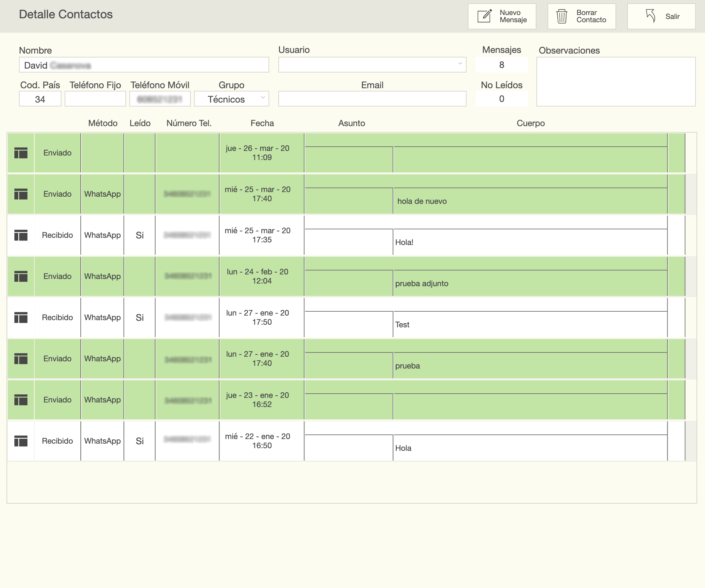
Task: Open detail icon for 24 feb 12:04 message
Action: click(x=21, y=277)
